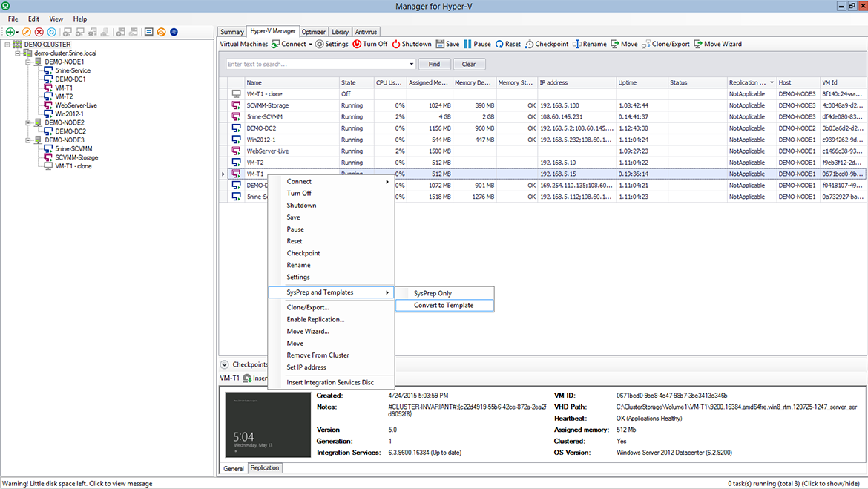Click the red remove icon in left toolbar
This screenshot has height=489, width=868.
pyautogui.click(x=39, y=32)
